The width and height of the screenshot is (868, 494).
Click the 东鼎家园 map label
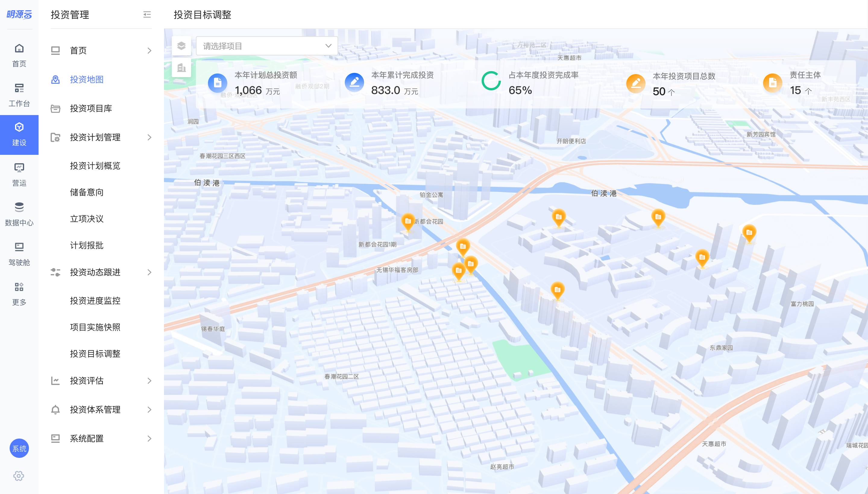[721, 348]
